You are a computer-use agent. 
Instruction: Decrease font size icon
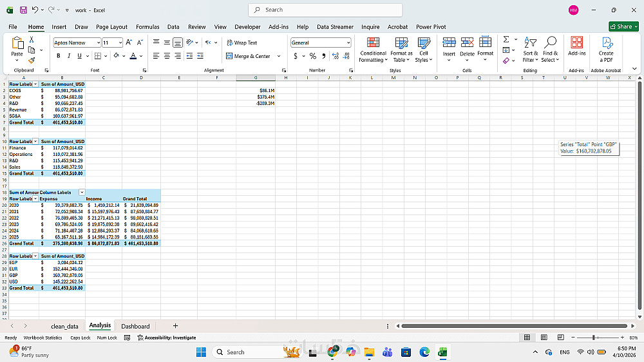pos(140,43)
